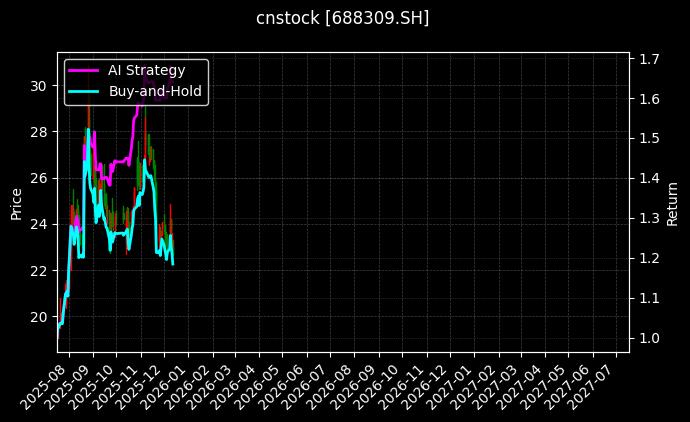Click the 26 price tick on left axis
The height and width of the screenshot is (422, 690).
tap(38, 178)
